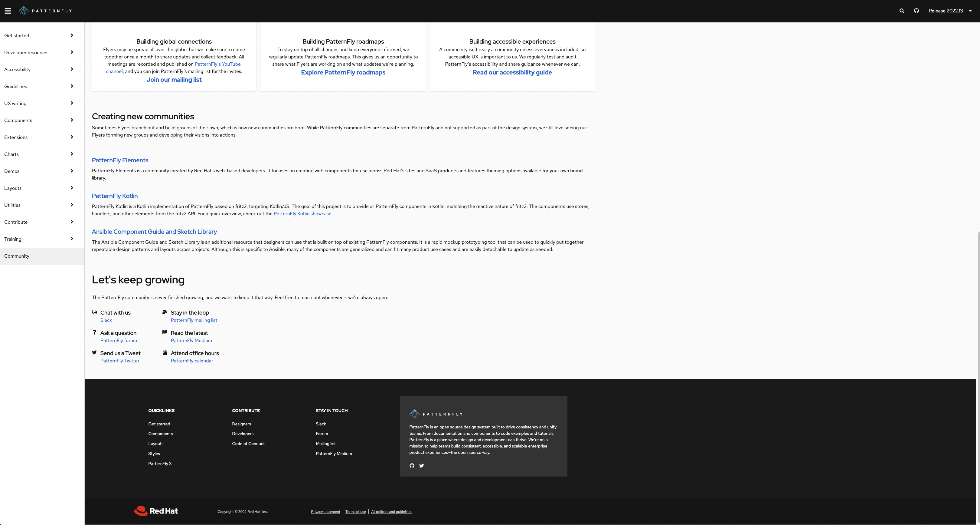Click the Twitter icon in footer card
Viewport: 980px width, 525px height.
[422, 466]
